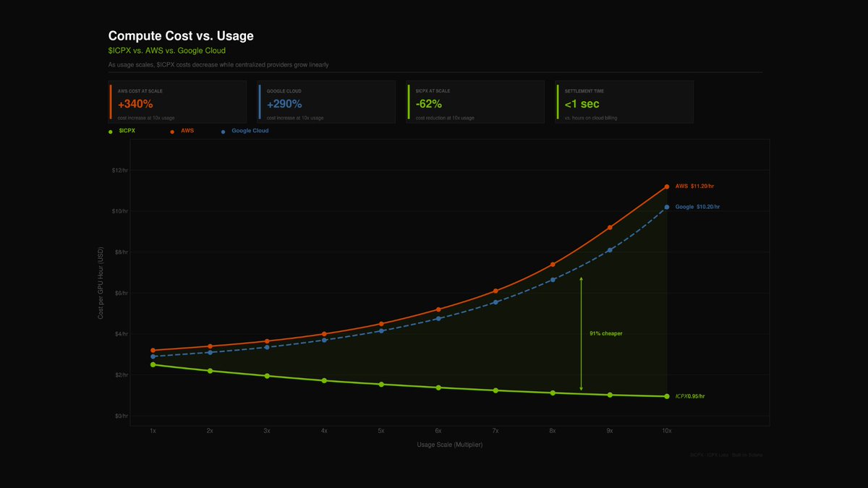The width and height of the screenshot is (868, 488).
Task: Select the $ICPX data point at 4x
Action: pos(324,380)
